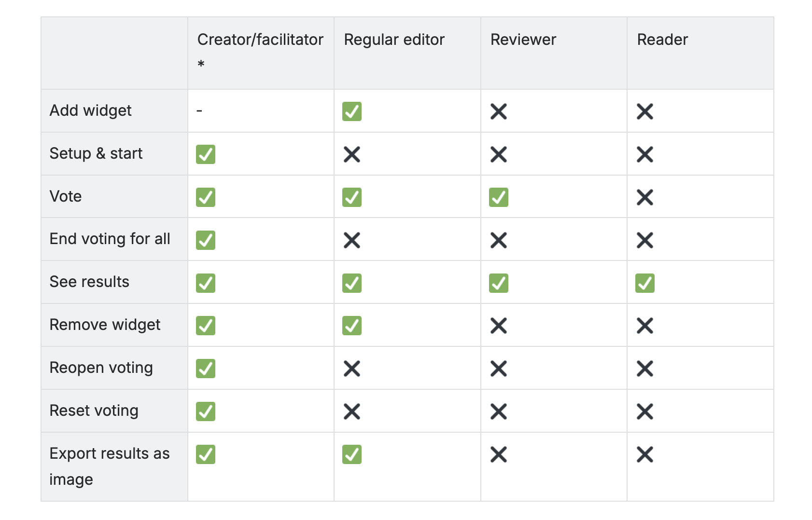Click the X icon for Reader Export results as image
812x520 pixels.
click(645, 454)
